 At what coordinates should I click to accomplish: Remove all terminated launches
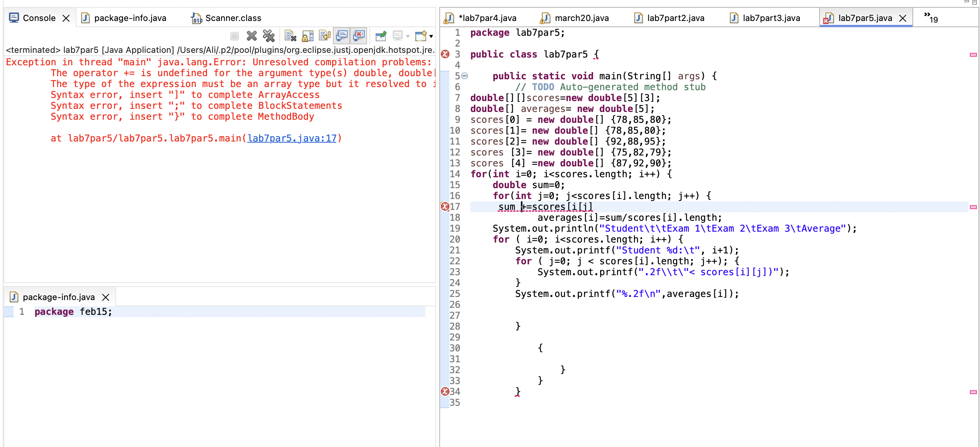(x=268, y=36)
